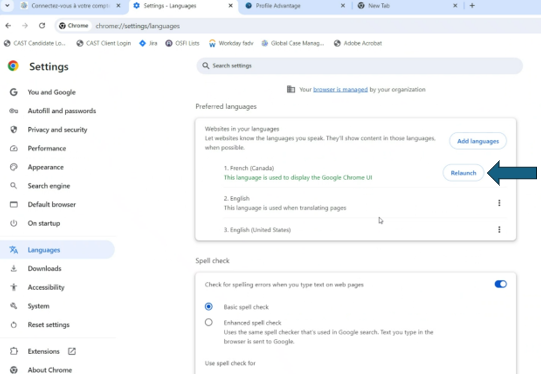Click the Extensions external link icon
Viewport: 541px width, 374px height.
(x=72, y=351)
